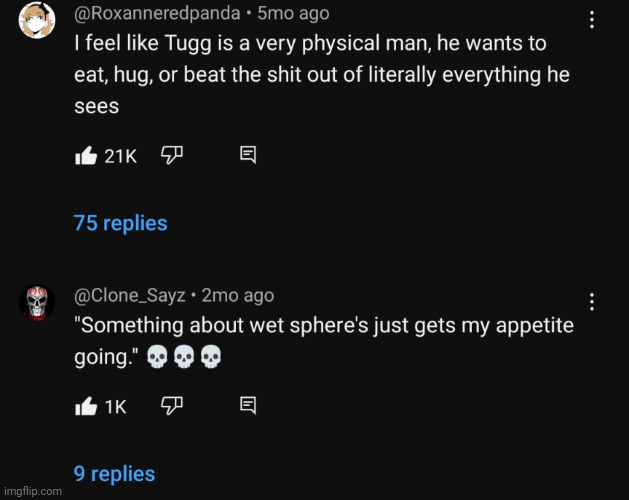Click reply icon under Clone_Sayz's comment
This screenshot has height=500, width=629.
tap(248, 406)
